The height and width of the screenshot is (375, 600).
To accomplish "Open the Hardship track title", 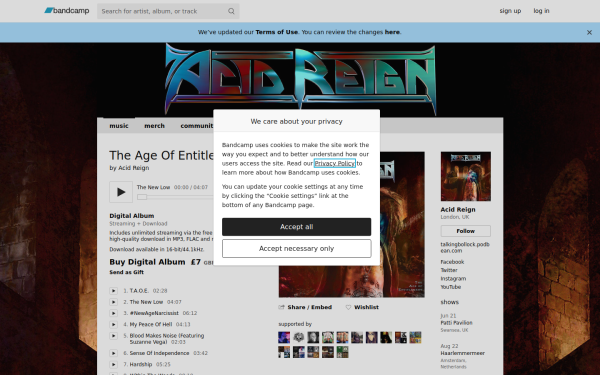I will (141, 364).
